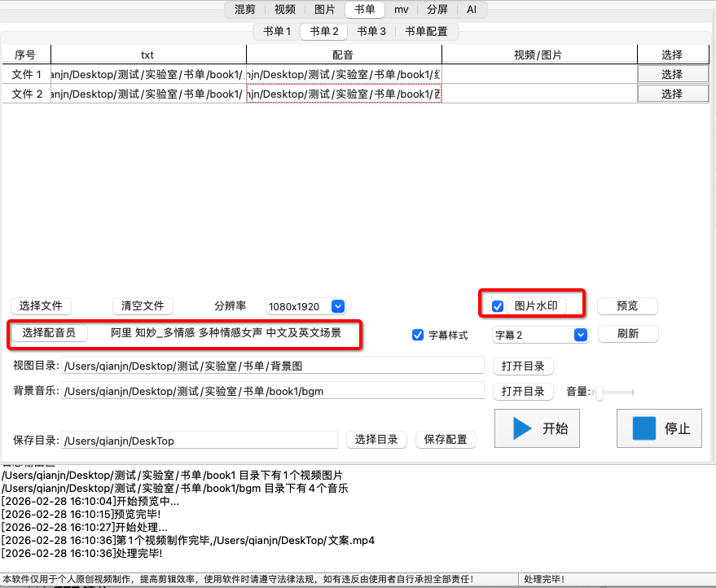
Task: Adjust the background music volume slider
Action: pos(600,393)
